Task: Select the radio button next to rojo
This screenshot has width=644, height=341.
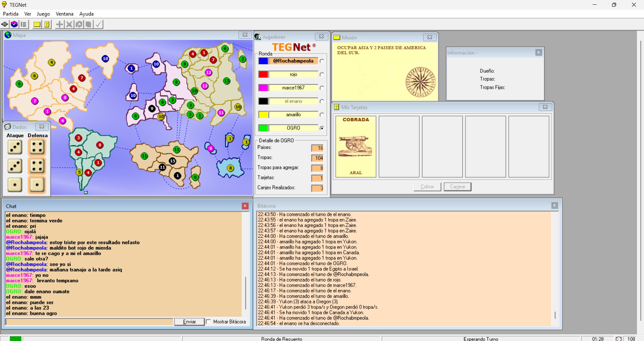Action: (x=322, y=74)
